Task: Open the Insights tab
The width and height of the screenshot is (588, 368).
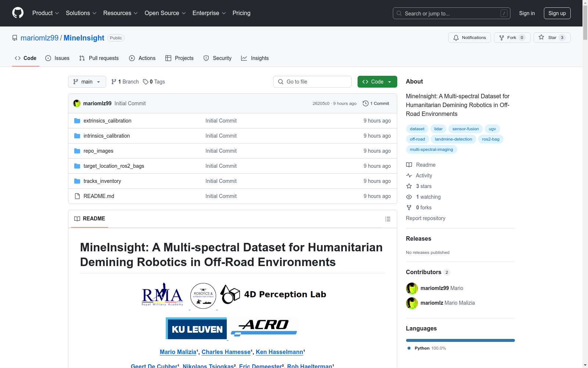Action: coord(255,58)
